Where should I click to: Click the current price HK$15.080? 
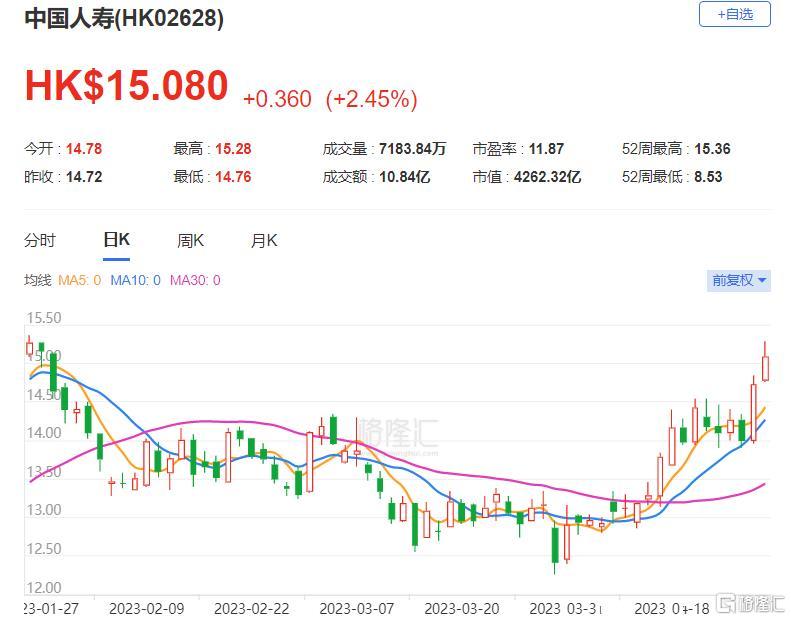(x=127, y=85)
